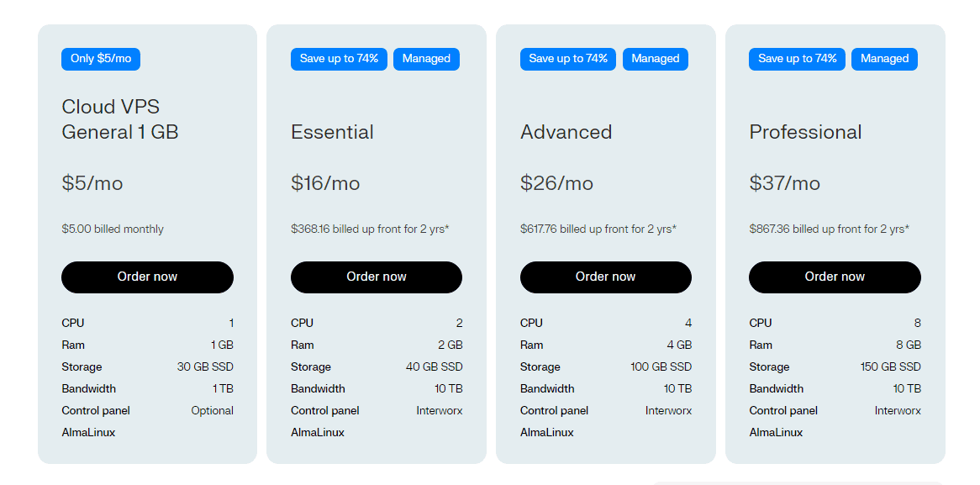This screenshot has width=980, height=485.
Task: Click the $37/mo price text
Action: pos(784,183)
